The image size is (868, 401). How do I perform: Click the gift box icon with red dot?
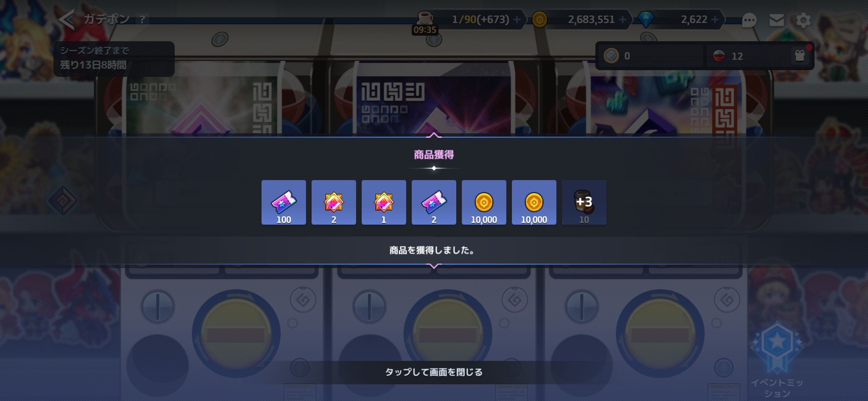tap(800, 56)
